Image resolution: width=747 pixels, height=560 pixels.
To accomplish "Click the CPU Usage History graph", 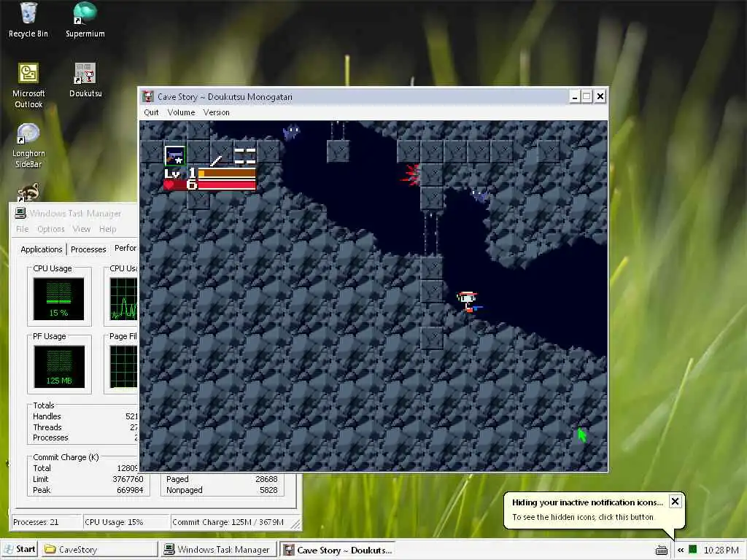I will [x=123, y=299].
